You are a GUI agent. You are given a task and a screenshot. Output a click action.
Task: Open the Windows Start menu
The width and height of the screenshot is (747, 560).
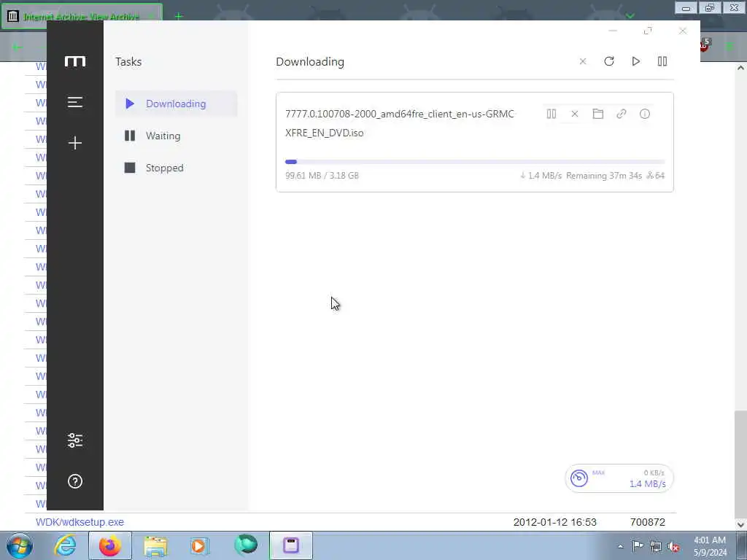click(x=20, y=545)
